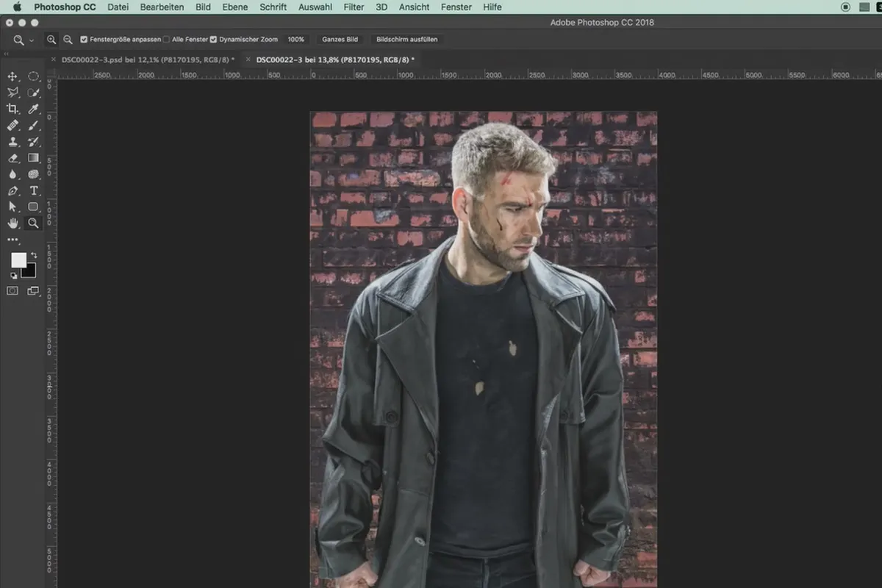Select the Healing Brush bandage tool
This screenshot has height=588, width=882.
tap(12, 126)
